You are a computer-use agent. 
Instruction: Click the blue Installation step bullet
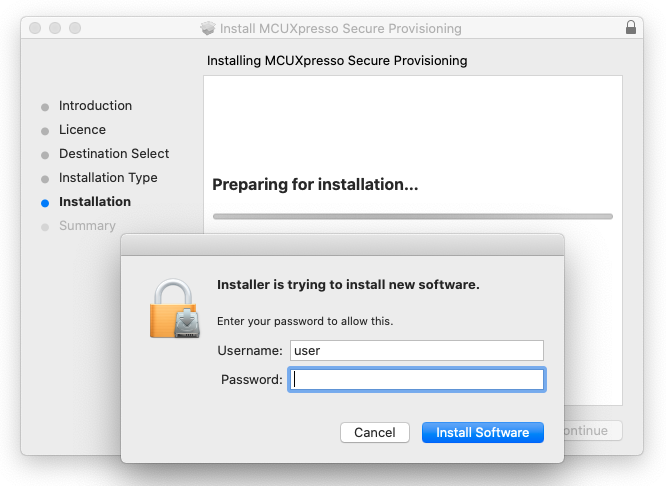[x=45, y=202]
